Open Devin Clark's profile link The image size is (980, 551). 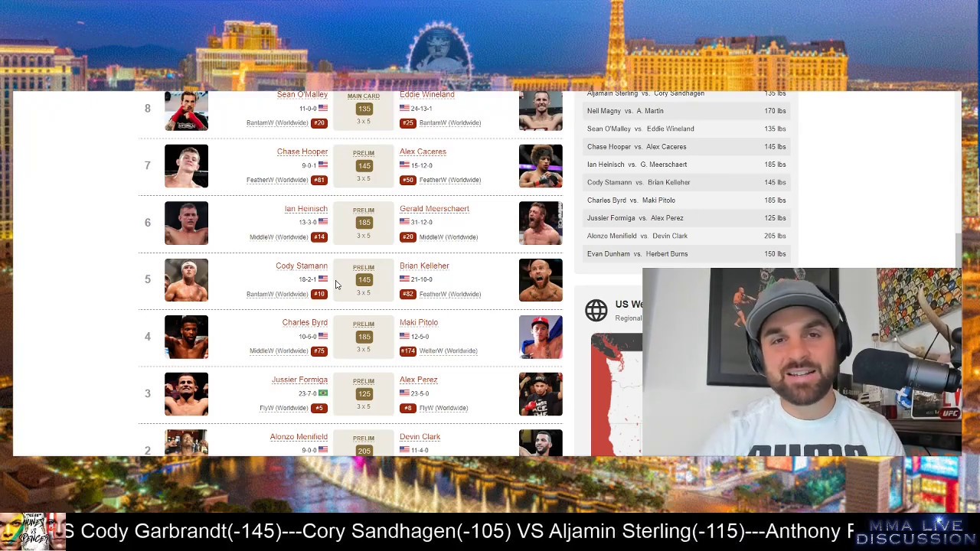point(420,436)
